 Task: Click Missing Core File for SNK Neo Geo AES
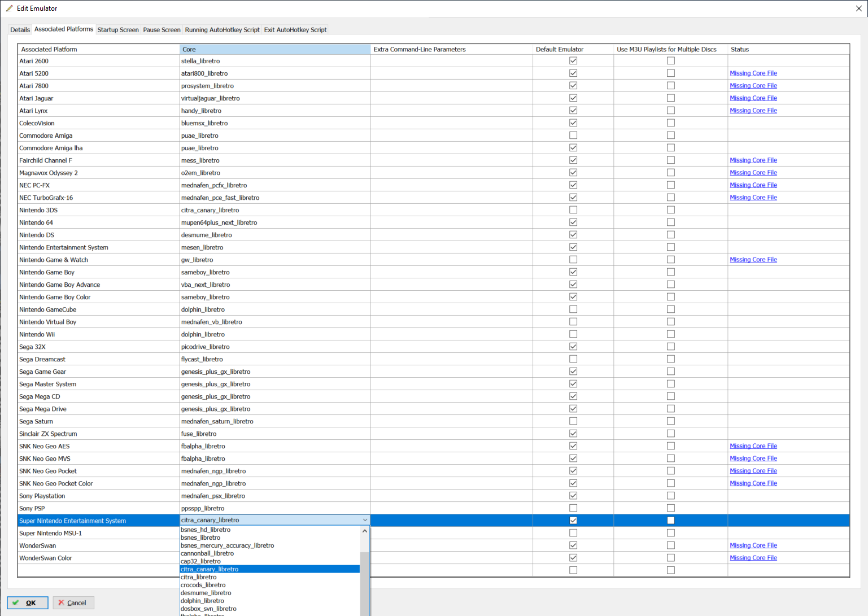point(753,446)
